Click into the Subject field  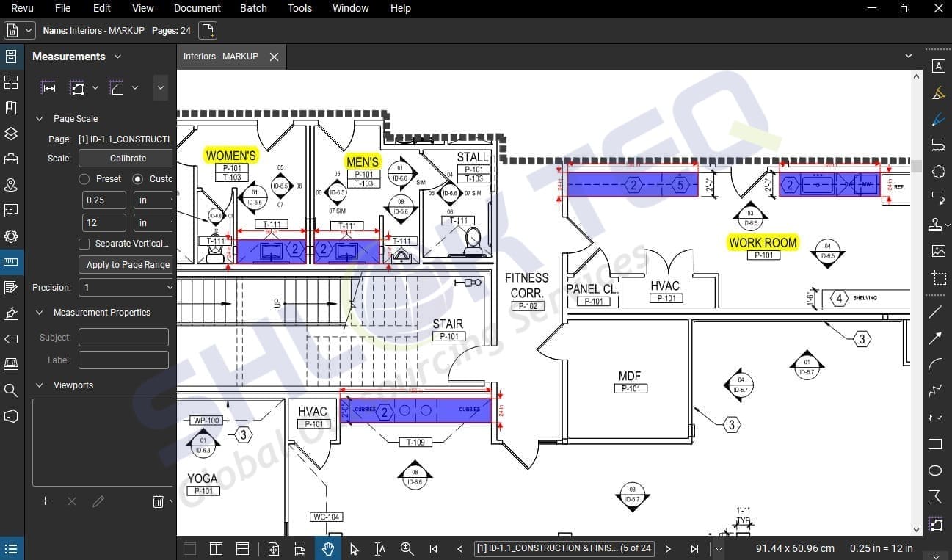123,338
